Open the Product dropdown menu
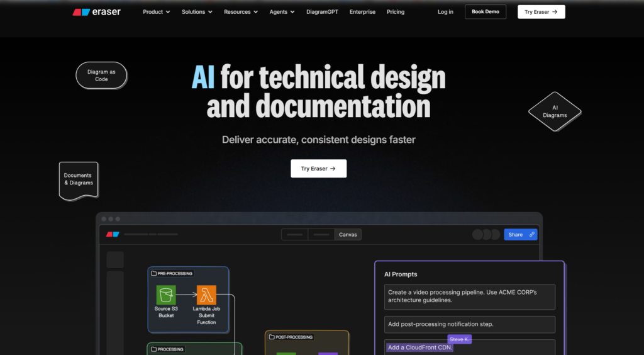This screenshot has width=644, height=355. pos(156,12)
